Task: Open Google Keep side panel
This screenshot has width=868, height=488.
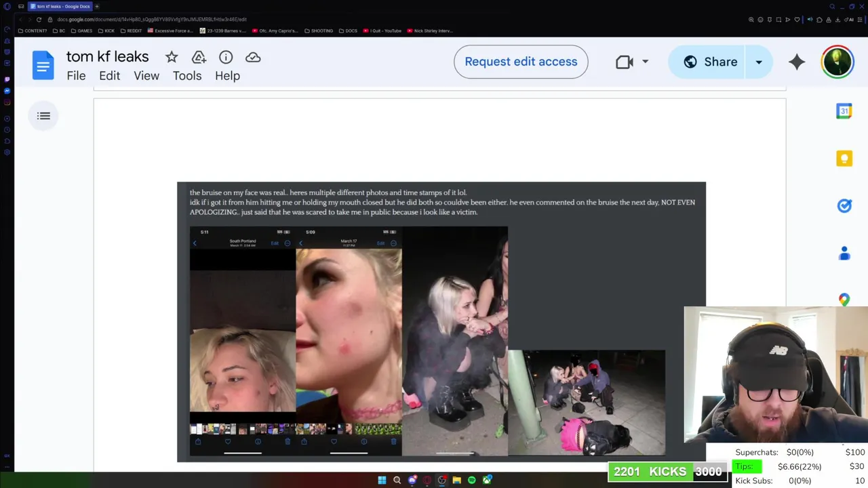Action: click(844, 159)
